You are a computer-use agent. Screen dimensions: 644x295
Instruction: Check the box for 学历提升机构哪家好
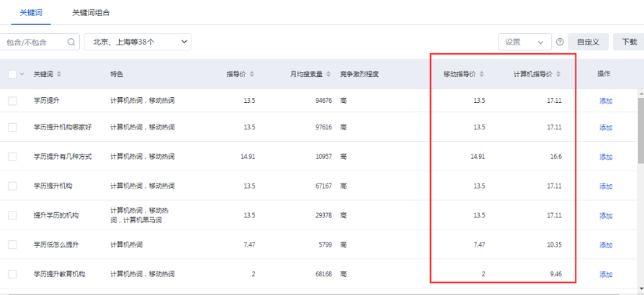coord(12,127)
